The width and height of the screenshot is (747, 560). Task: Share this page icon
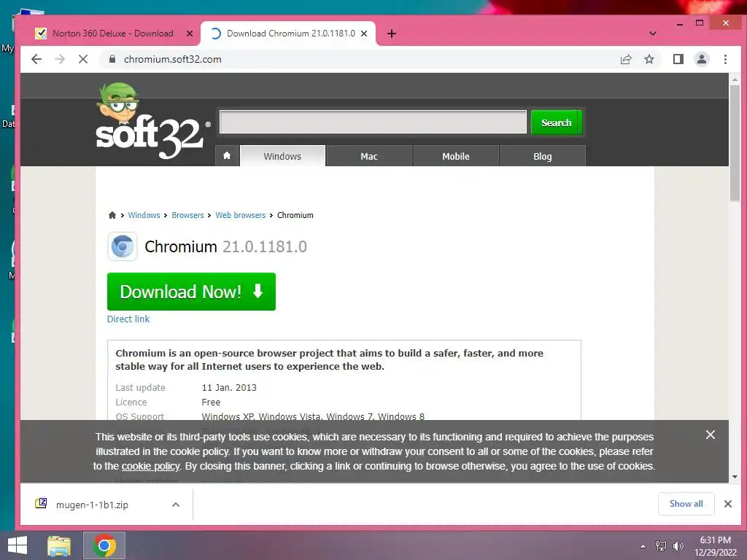[625, 59]
